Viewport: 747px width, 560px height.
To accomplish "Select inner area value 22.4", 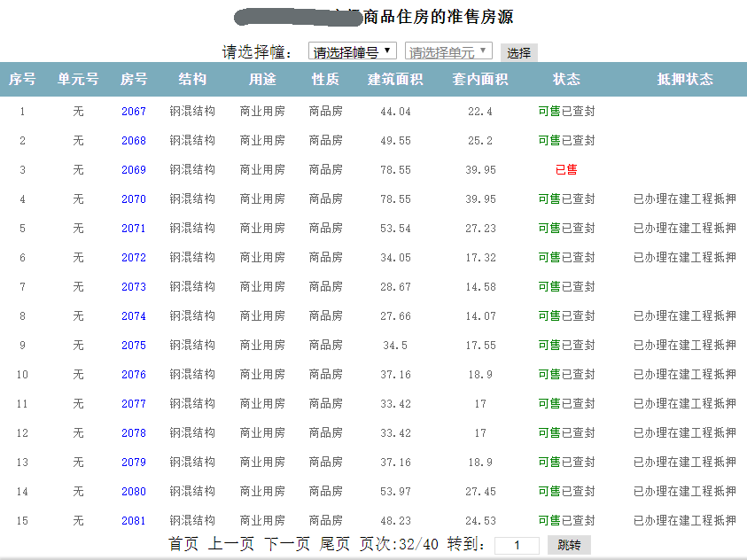I will tap(480, 112).
